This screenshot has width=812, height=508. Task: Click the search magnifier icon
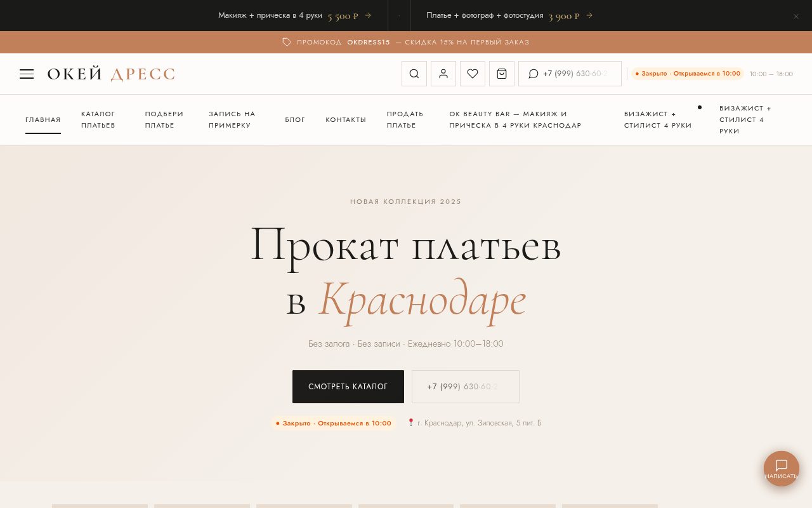pos(414,74)
